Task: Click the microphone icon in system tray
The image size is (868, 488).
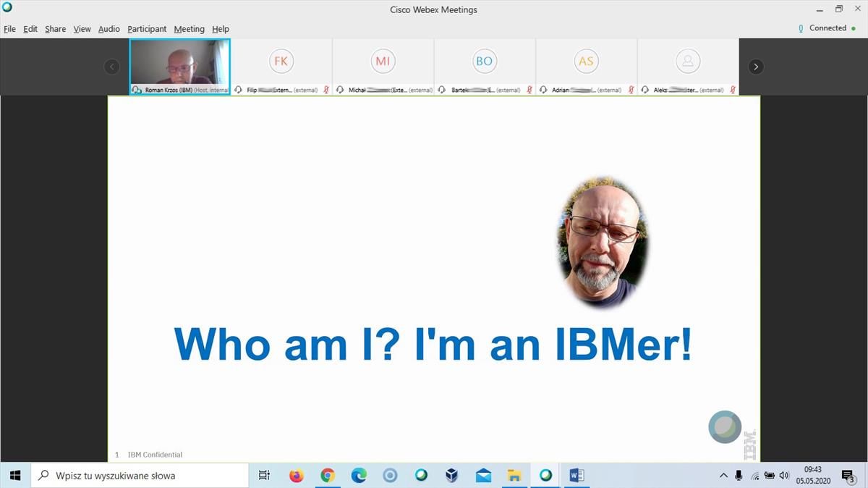Action: [739, 475]
